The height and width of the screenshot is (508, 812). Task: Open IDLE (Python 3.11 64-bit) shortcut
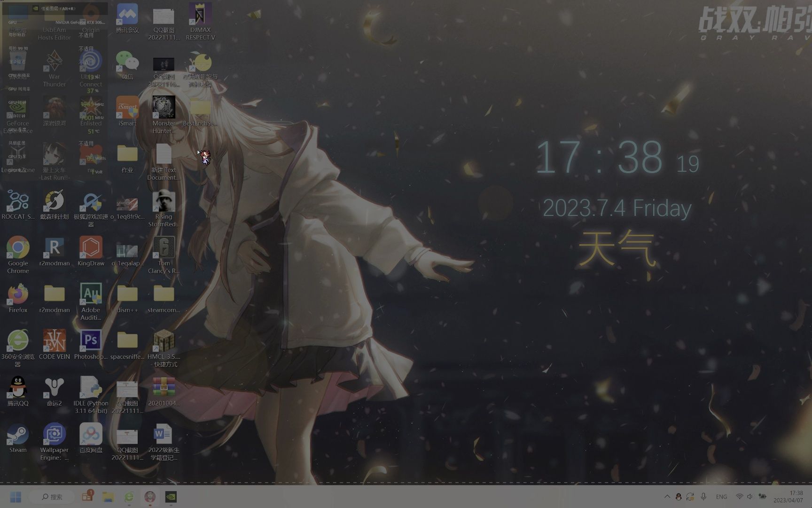[x=91, y=387]
